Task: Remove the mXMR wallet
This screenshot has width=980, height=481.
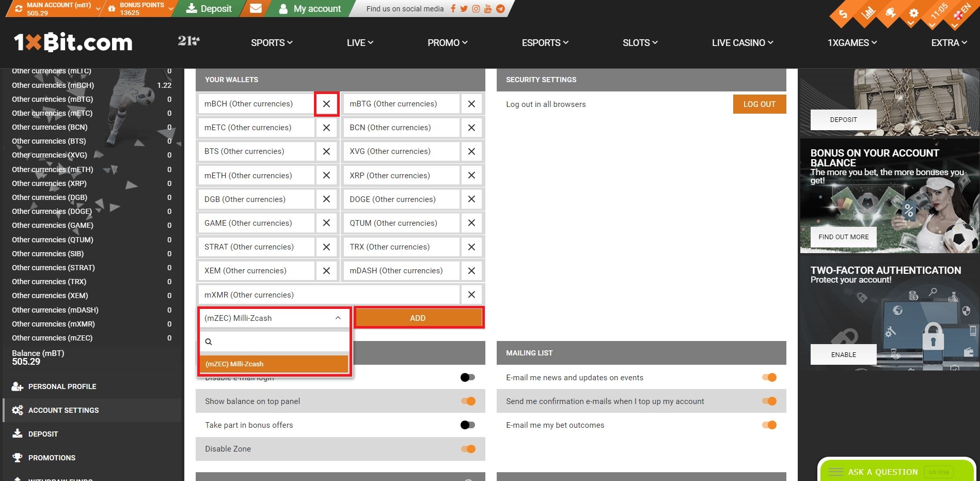Action: [471, 294]
